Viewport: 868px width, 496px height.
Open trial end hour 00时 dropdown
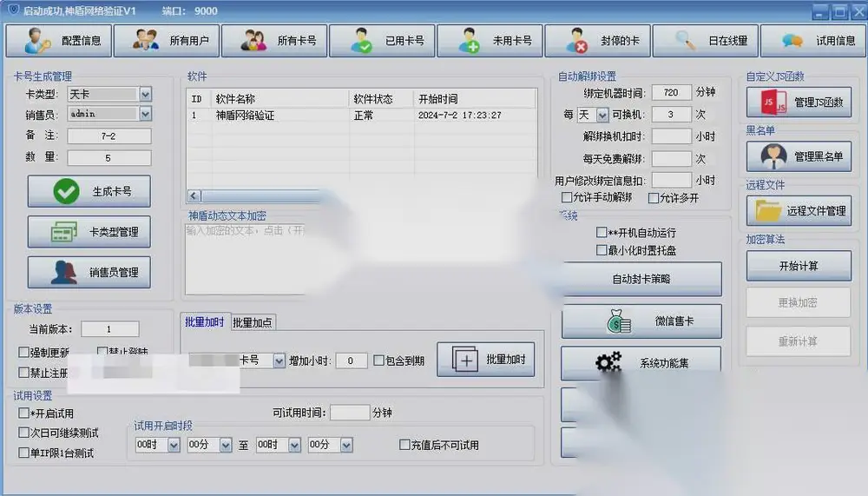294,445
